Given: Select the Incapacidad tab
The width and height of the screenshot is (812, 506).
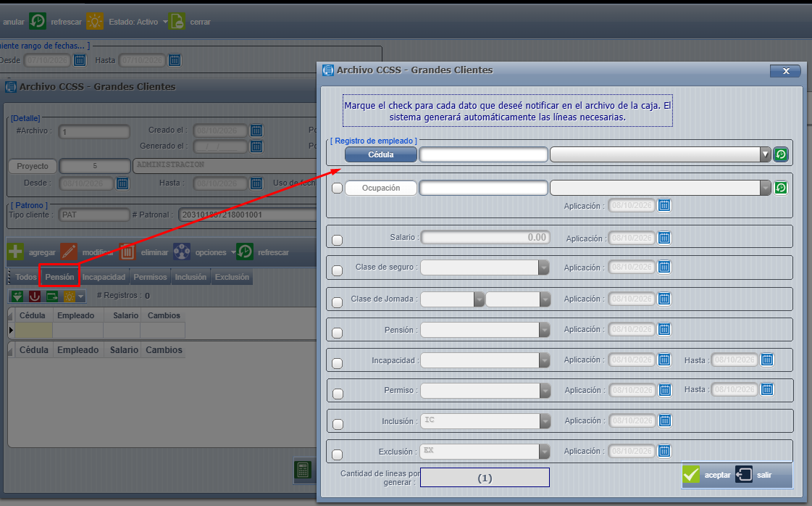Looking at the screenshot, I should pos(104,277).
